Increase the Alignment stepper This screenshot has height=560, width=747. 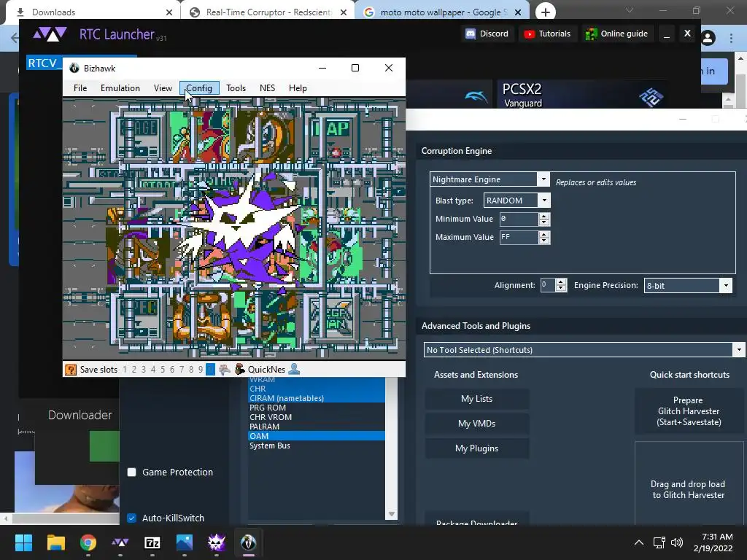click(561, 282)
